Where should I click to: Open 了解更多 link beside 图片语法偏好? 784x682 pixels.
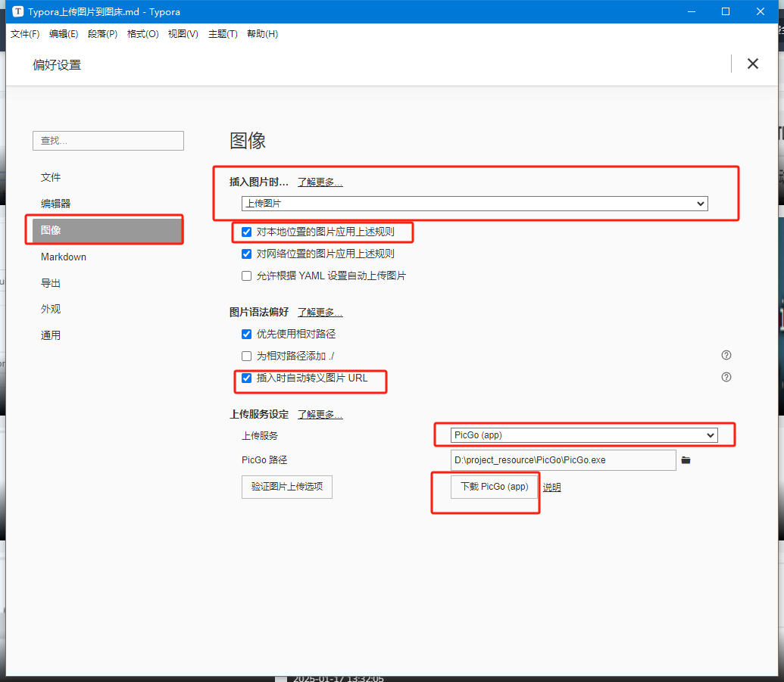click(320, 313)
